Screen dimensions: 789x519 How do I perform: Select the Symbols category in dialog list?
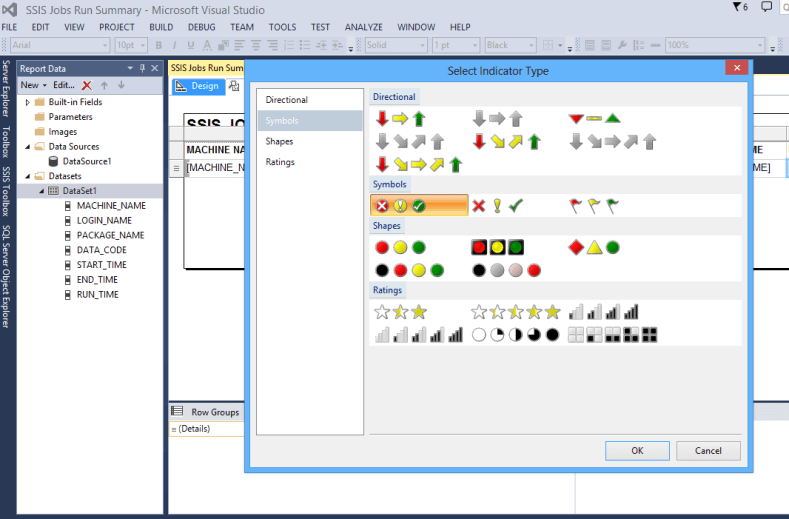[310, 121]
